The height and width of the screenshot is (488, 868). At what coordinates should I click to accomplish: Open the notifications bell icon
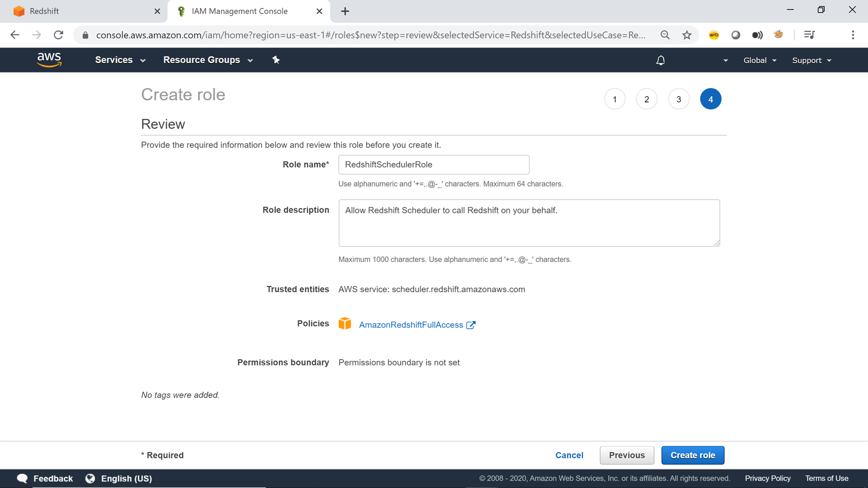tap(660, 60)
